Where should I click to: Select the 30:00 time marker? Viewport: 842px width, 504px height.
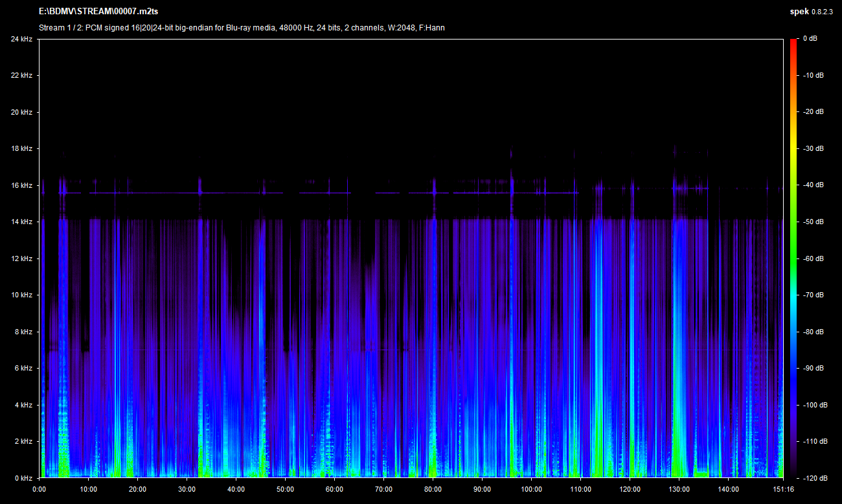pyautogui.click(x=187, y=489)
